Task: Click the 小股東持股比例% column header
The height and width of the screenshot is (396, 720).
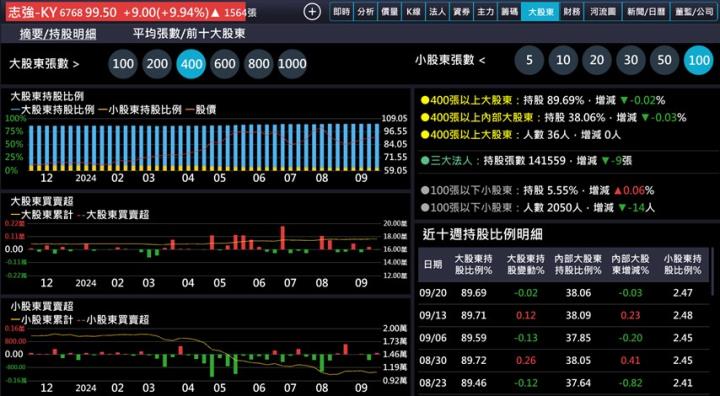Action: point(682,265)
